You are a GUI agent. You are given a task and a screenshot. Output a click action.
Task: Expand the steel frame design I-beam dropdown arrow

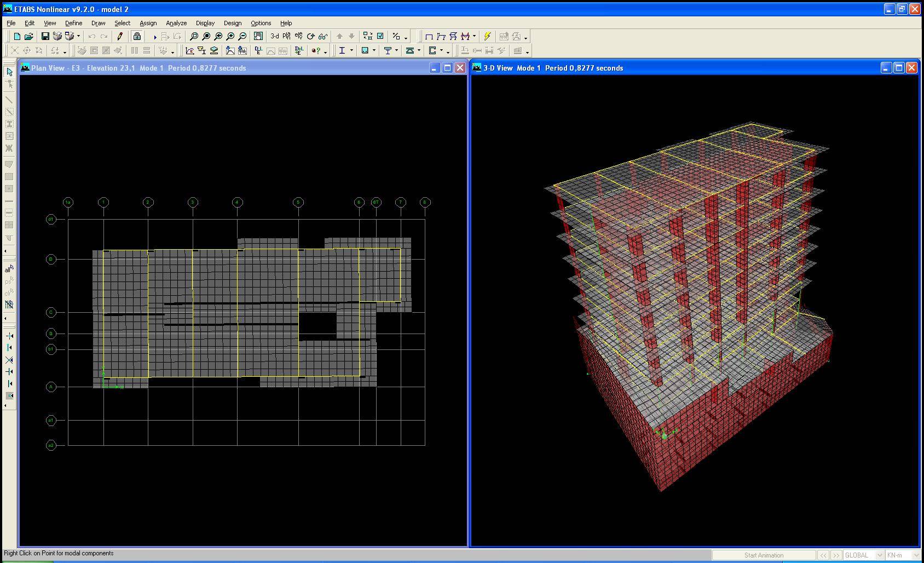click(351, 51)
